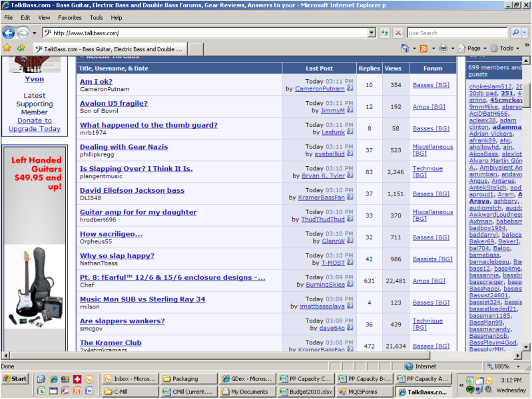
Task: Go to last post icon by BurningSkies
Action: tap(350, 284)
